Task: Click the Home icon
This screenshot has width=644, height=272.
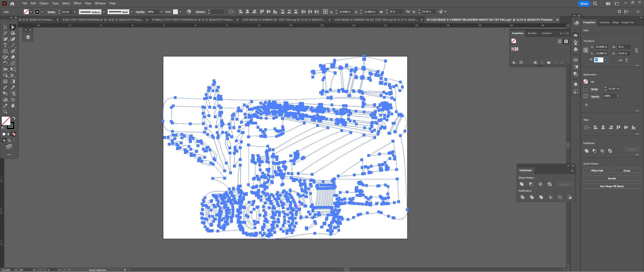Action: coord(12,4)
